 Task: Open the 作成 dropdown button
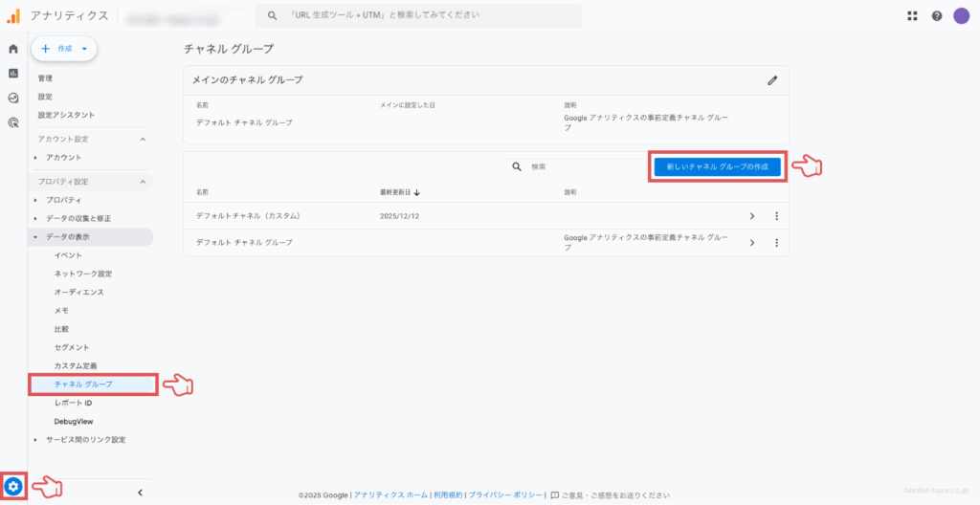(x=64, y=49)
